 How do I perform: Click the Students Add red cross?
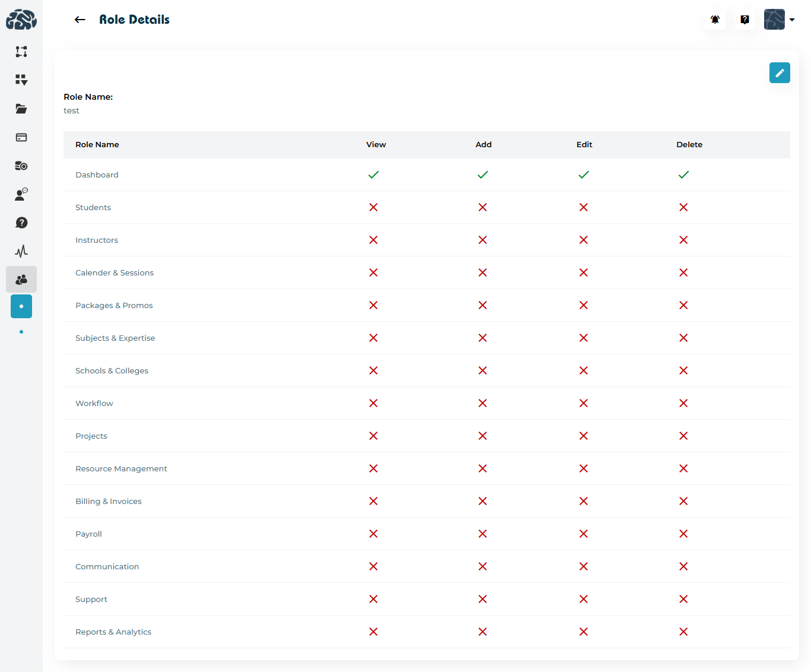click(483, 207)
